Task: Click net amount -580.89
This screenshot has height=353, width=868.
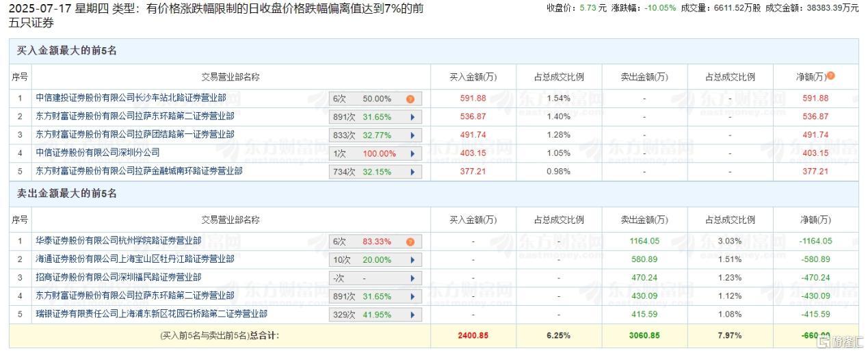Action: click(815, 259)
